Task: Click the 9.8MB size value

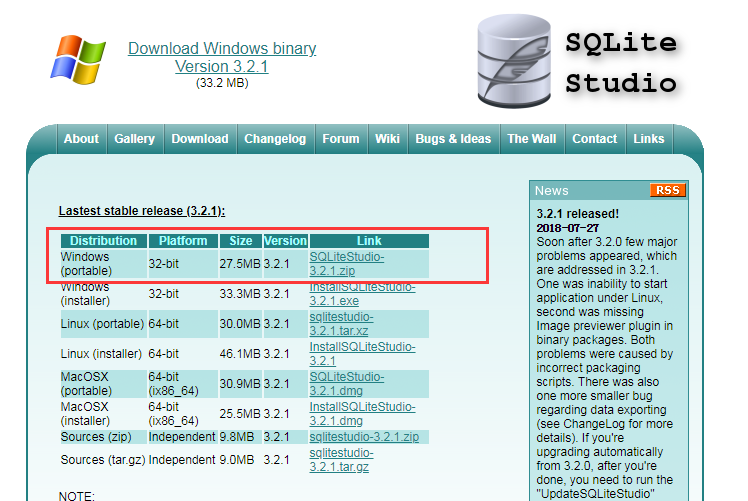Action: click(237, 437)
